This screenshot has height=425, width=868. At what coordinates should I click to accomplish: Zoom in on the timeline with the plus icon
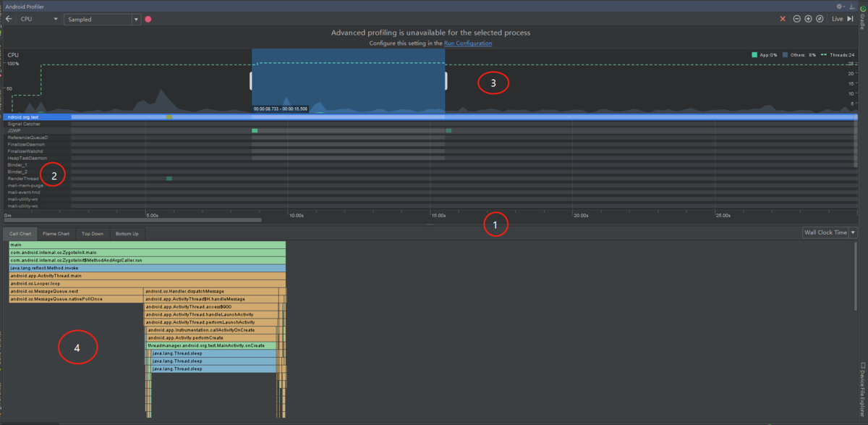[x=807, y=19]
